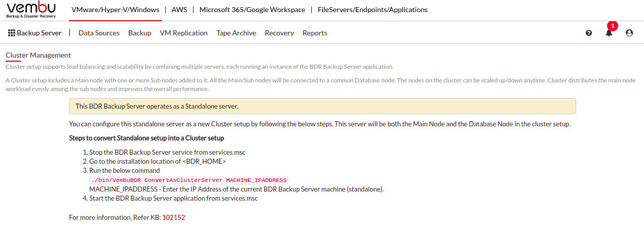Viewport: 644px width, 234px height.
Task: Open the user account profile icon
Action: pyautogui.click(x=629, y=33)
